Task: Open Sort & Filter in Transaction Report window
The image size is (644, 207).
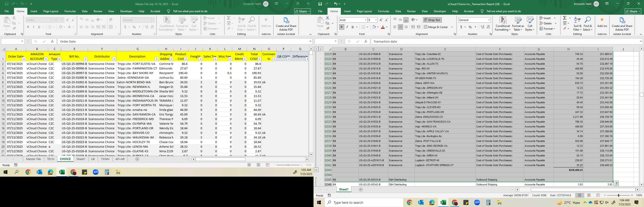Action: pyautogui.click(x=577, y=24)
